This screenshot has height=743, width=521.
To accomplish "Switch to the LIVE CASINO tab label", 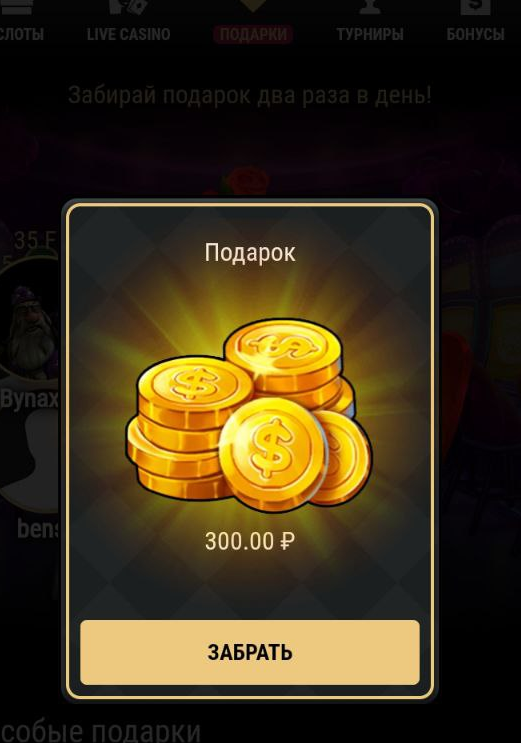I will coord(128,34).
